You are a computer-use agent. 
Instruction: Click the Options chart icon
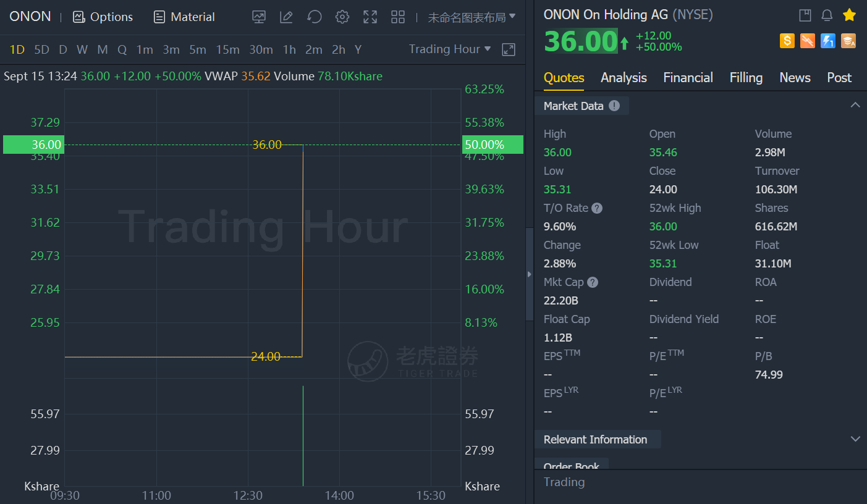point(78,17)
